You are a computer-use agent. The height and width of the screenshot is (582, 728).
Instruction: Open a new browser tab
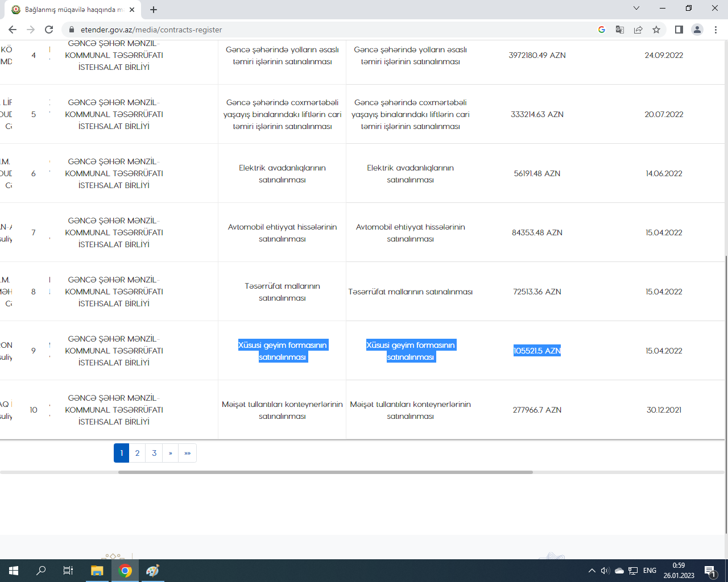(154, 10)
